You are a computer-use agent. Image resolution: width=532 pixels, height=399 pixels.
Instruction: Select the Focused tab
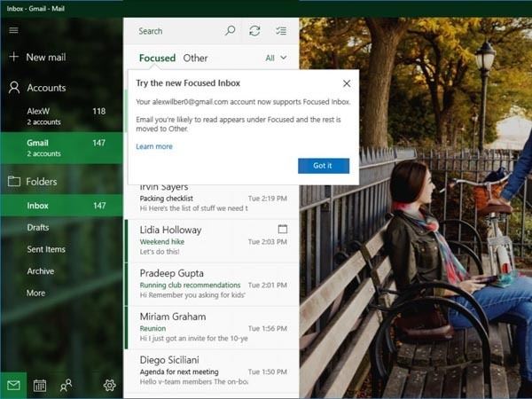157,59
